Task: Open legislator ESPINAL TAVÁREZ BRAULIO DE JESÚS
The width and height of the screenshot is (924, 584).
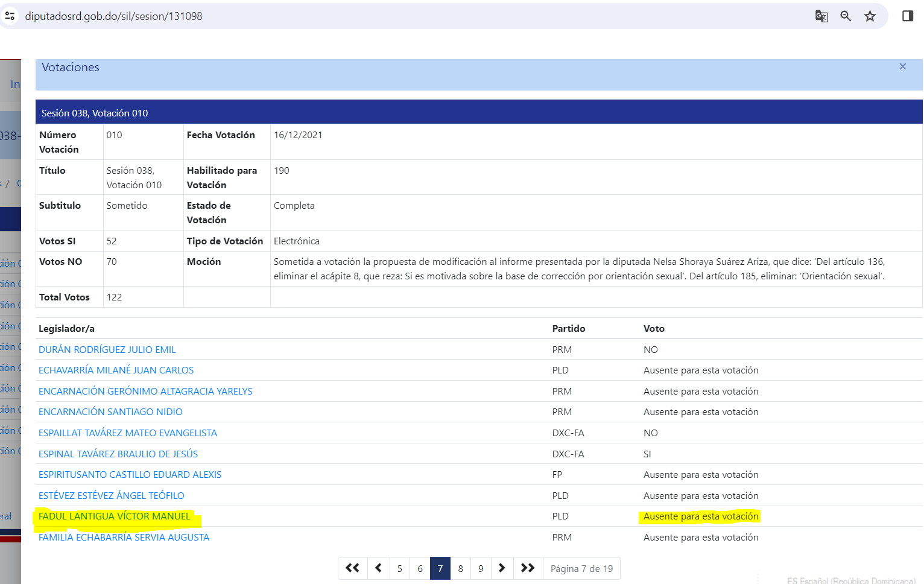Action: point(118,454)
